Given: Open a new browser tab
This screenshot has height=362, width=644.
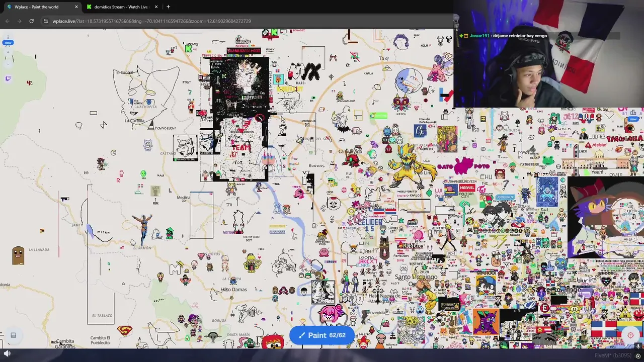Looking at the screenshot, I should click(168, 7).
